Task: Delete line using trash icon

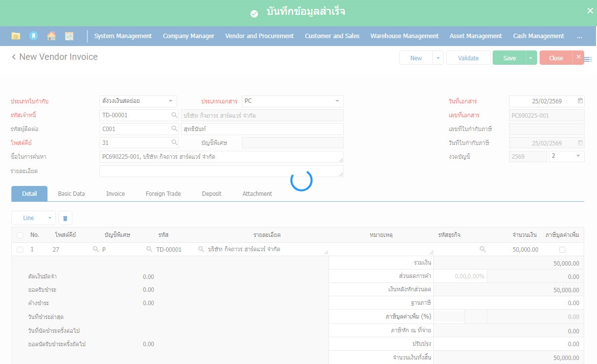Action: 65,218
